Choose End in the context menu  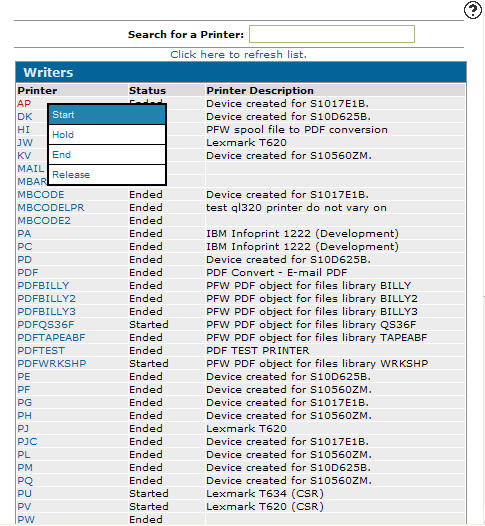[x=107, y=155]
